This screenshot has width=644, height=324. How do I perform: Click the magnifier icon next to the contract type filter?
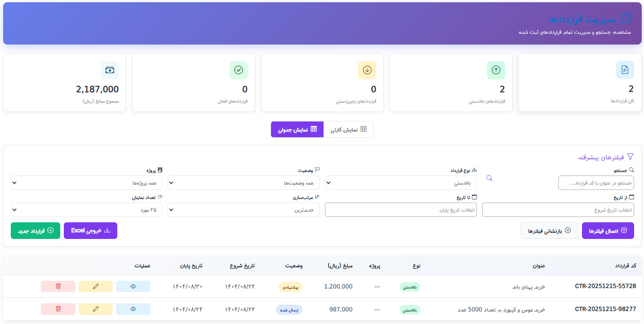tap(489, 178)
